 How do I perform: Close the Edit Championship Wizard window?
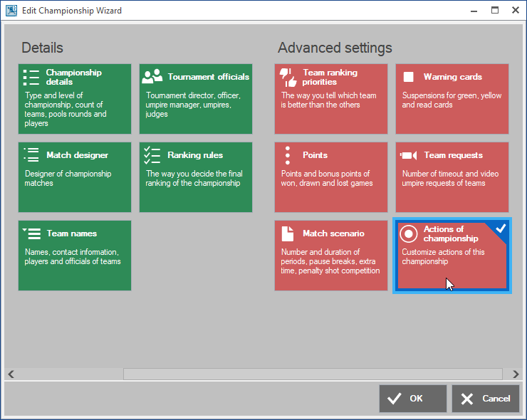pyautogui.click(x=515, y=11)
